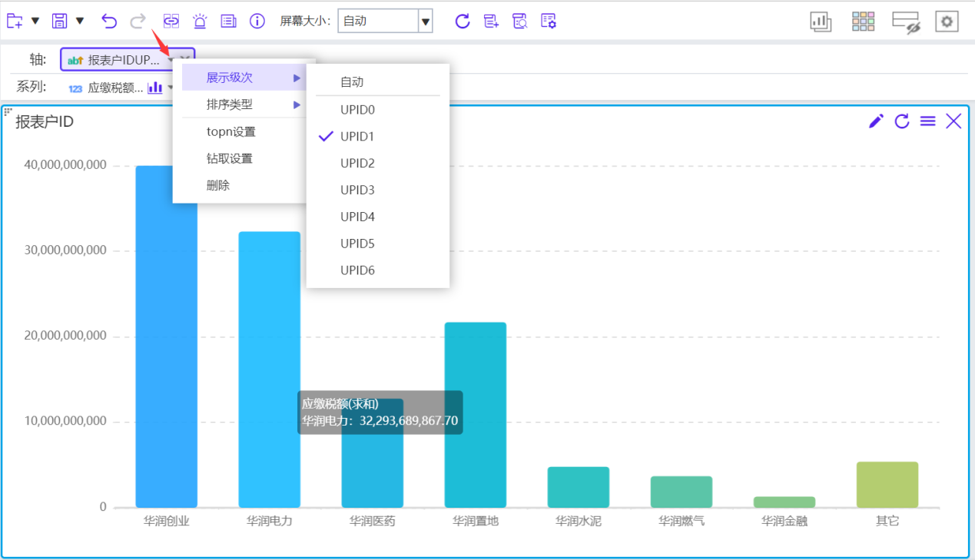This screenshot has height=560, width=975.
Task: Click the new folder icon in toolbar
Action: tap(15, 21)
